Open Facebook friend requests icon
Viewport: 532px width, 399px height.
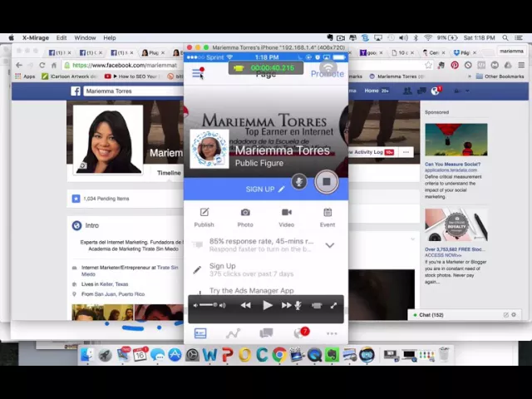(x=407, y=91)
